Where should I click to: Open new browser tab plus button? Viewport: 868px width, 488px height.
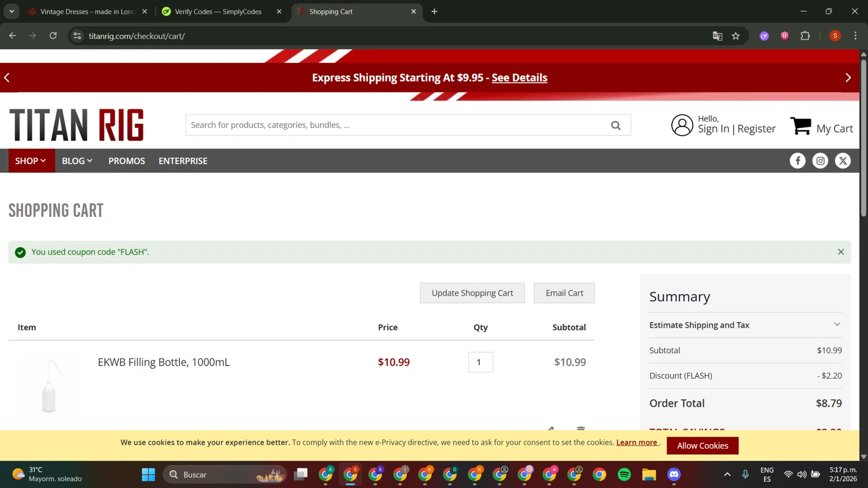[x=435, y=12]
